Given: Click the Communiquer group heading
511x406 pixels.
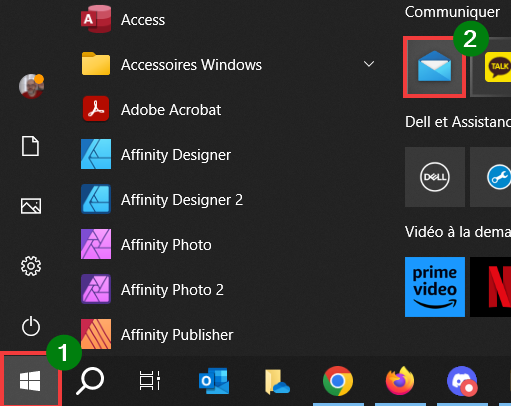Looking at the screenshot, I should click(452, 12).
